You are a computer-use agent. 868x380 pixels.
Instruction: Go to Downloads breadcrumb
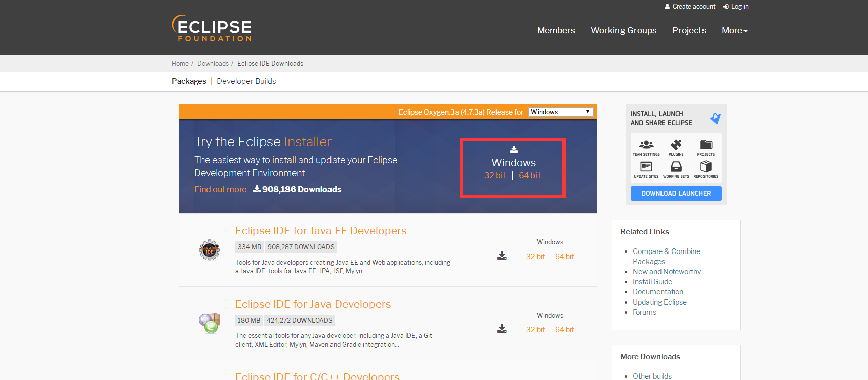(213, 63)
